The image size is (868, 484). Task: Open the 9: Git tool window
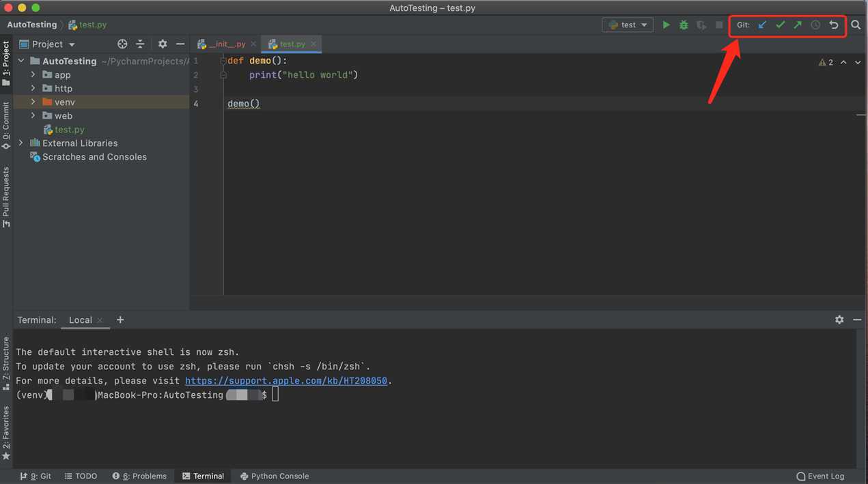click(36, 476)
